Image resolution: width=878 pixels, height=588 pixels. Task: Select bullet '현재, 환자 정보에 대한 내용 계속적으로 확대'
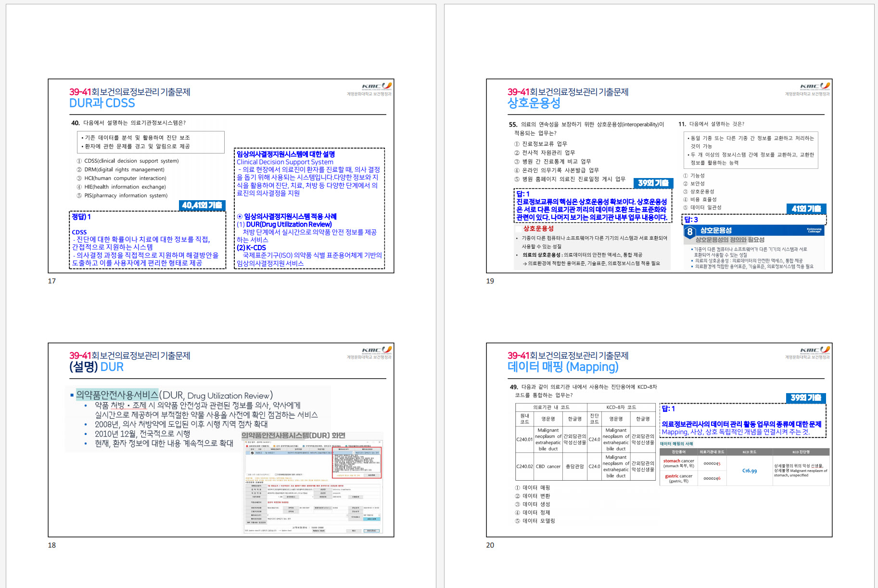[164, 443]
